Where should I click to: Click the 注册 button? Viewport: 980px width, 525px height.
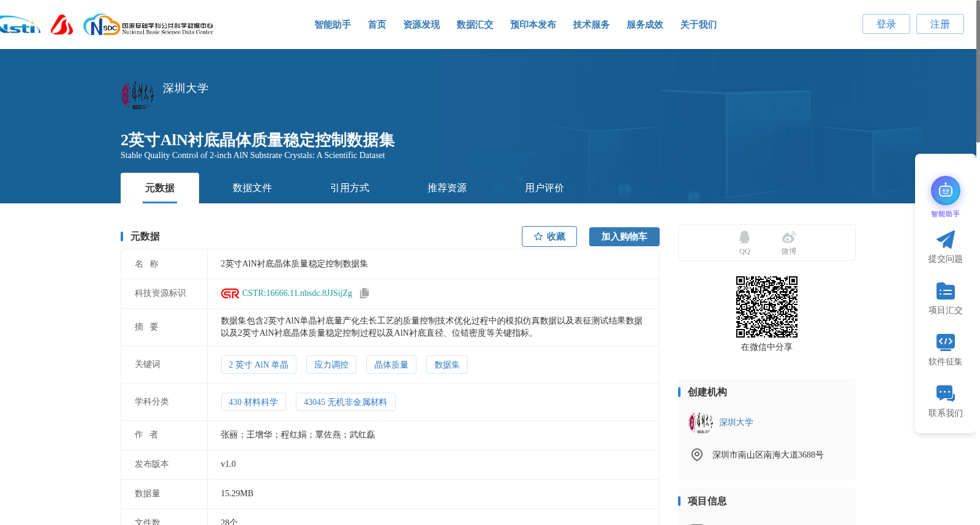click(x=940, y=24)
